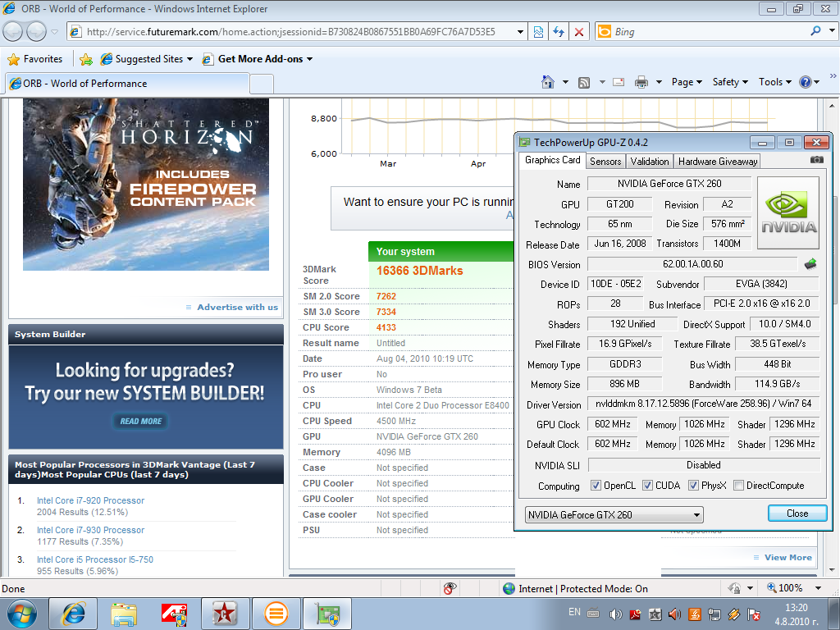Open the recent pages dropdown arrow

point(55,32)
